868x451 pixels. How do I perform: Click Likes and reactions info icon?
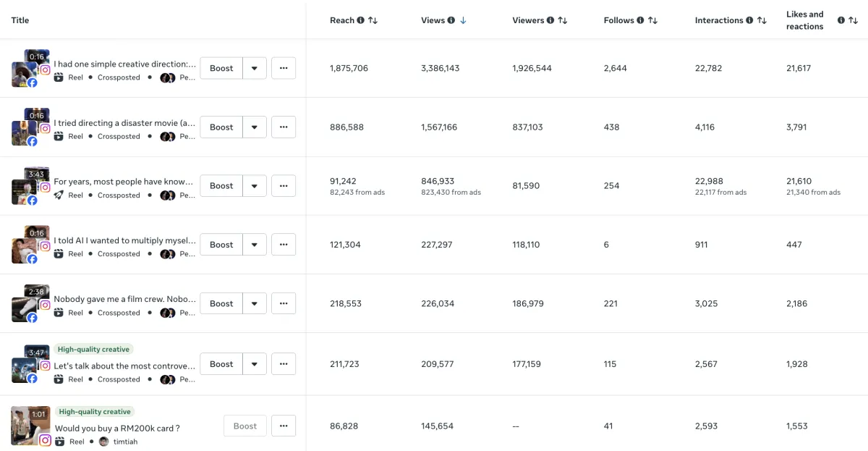pos(841,20)
